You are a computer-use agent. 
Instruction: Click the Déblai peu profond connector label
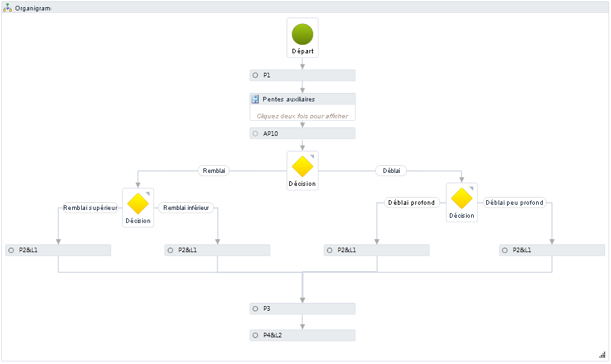514,202
